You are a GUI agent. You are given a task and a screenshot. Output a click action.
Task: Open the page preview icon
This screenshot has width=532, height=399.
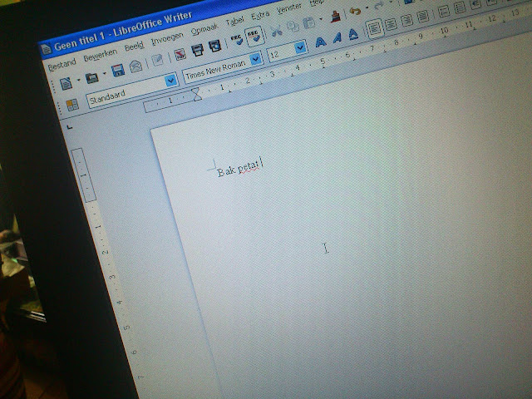coord(214,46)
